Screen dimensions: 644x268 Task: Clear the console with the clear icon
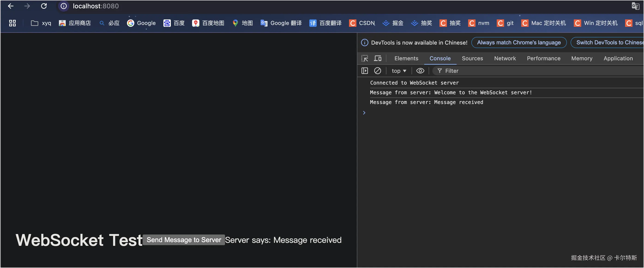click(377, 71)
